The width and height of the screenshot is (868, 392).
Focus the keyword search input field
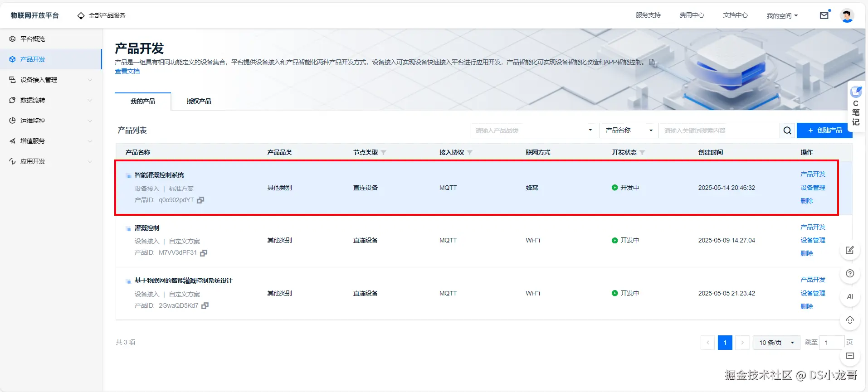click(719, 131)
